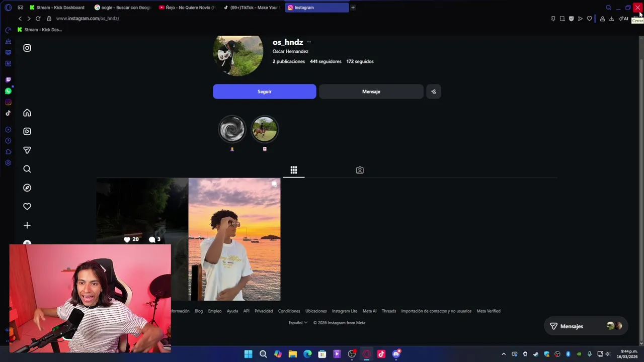Show hidden tray icons chevron
The image size is (644, 362).
[504, 354]
